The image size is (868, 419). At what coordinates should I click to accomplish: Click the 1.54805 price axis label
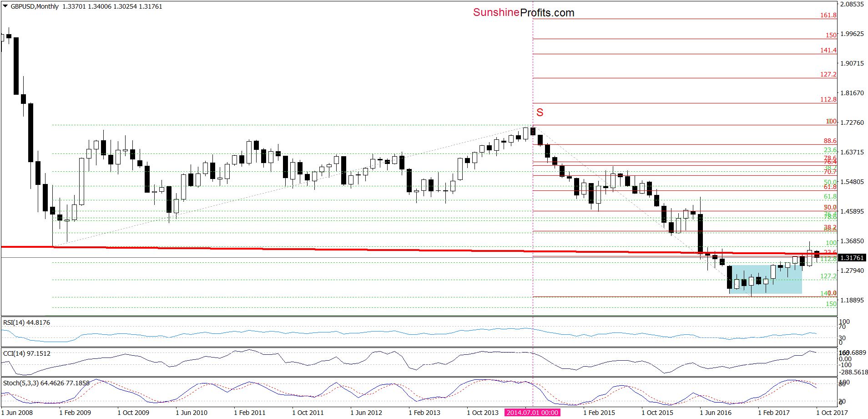(x=852, y=182)
